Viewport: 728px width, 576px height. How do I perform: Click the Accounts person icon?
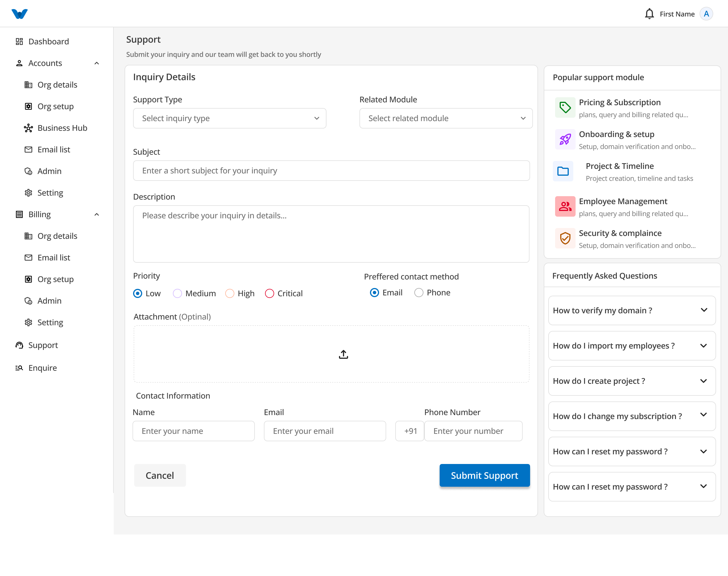coord(19,63)
